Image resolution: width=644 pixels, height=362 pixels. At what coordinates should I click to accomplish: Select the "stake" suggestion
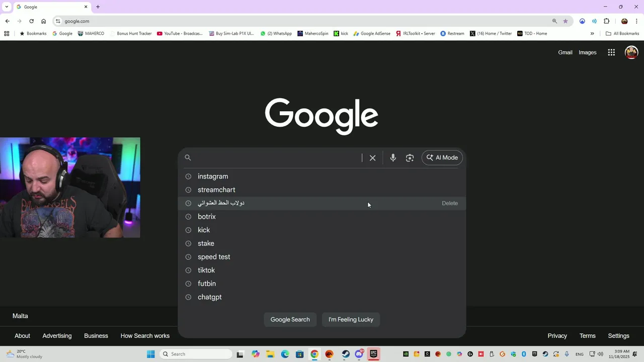(322, 243)
